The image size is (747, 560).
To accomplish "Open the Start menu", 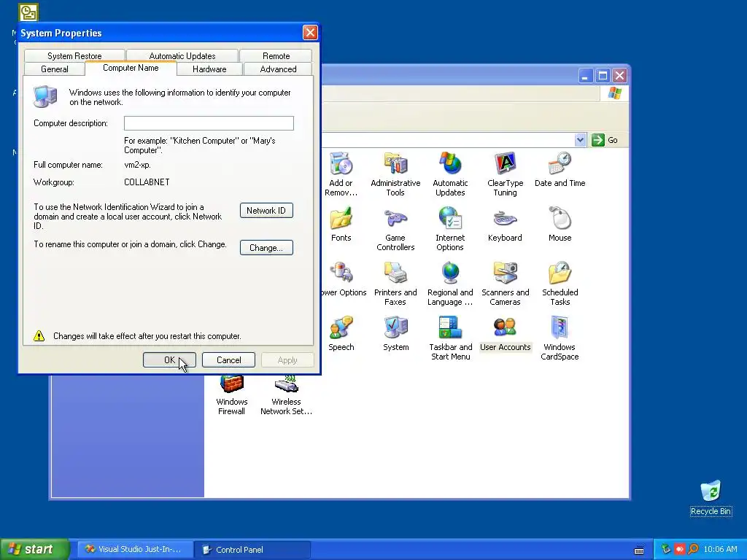I will 34,549.
